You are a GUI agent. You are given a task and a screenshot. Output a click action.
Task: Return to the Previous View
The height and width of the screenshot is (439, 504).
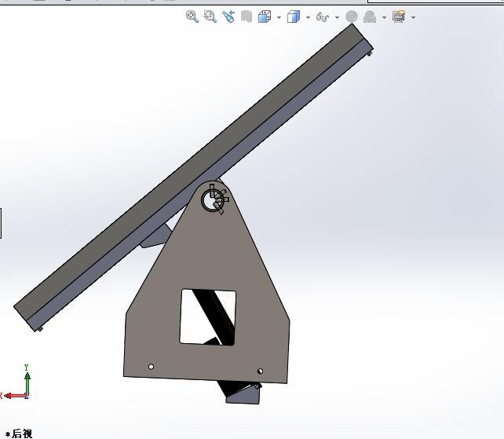pos(228,16)
